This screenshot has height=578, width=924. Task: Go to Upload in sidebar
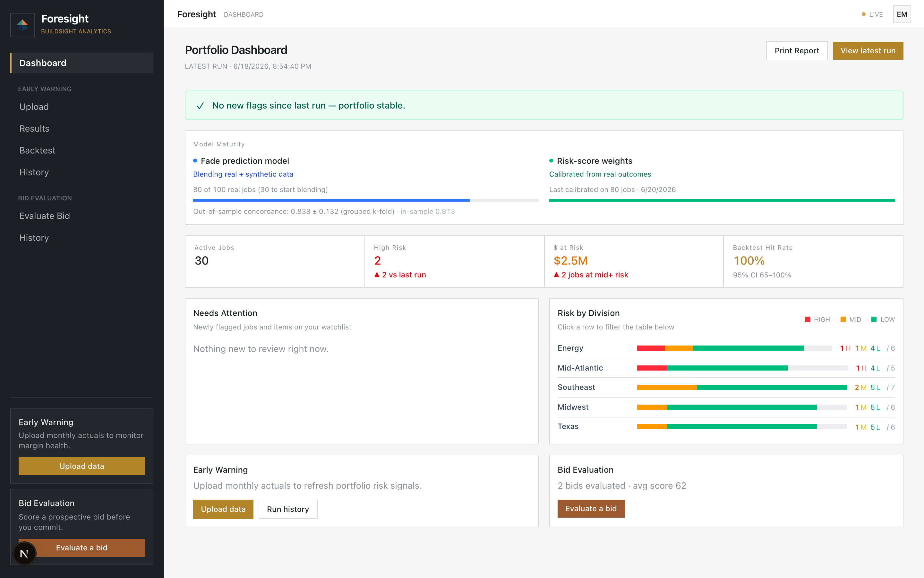(x=34, y=107)
